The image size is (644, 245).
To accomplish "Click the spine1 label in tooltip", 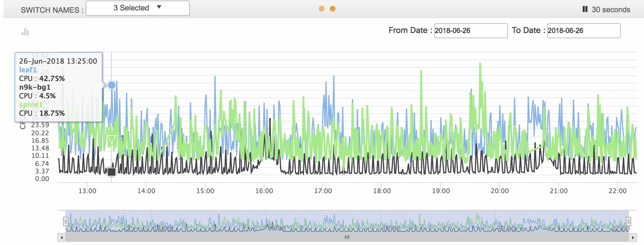I will pos(31,104).
